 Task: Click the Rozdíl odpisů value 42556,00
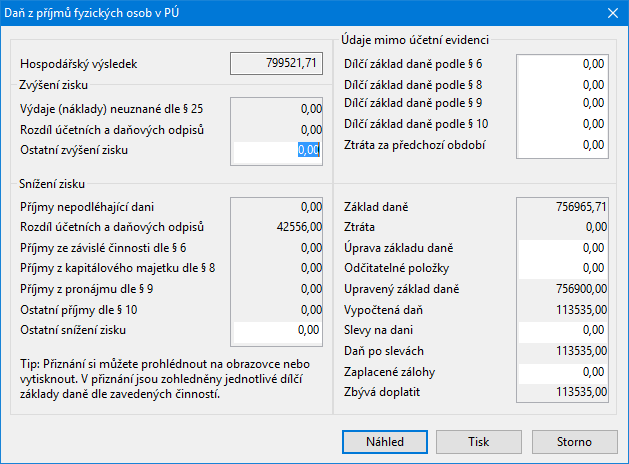click(299, 227)
